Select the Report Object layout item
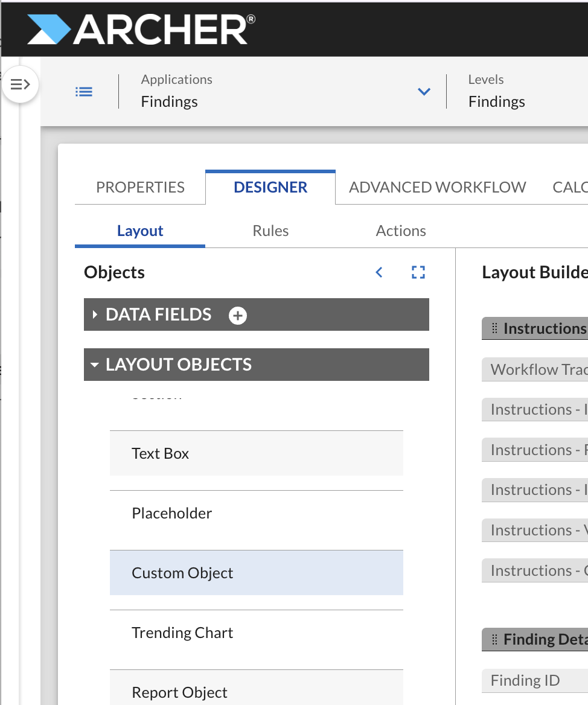Image resolution: width=588 pixels, height=705 pixels. [x=256, y=687]
